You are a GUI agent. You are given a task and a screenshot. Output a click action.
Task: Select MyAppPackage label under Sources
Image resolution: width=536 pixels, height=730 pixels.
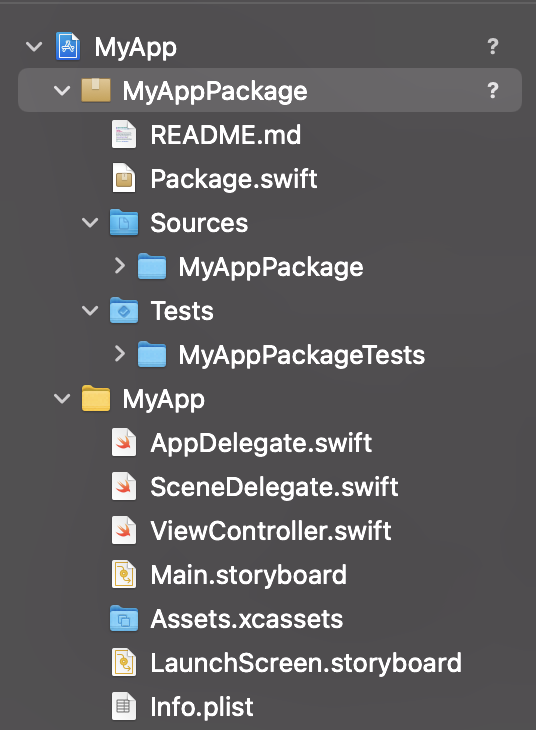271,267
